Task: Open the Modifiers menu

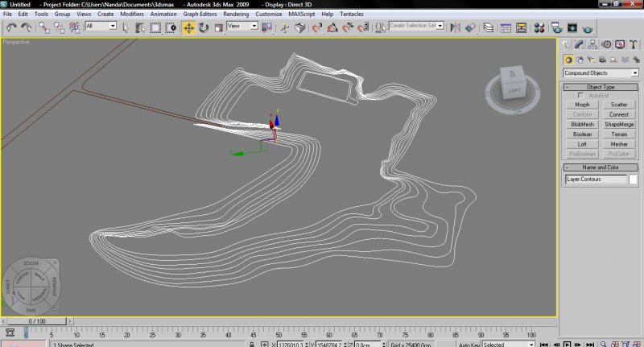Action: tap(132, 14)
